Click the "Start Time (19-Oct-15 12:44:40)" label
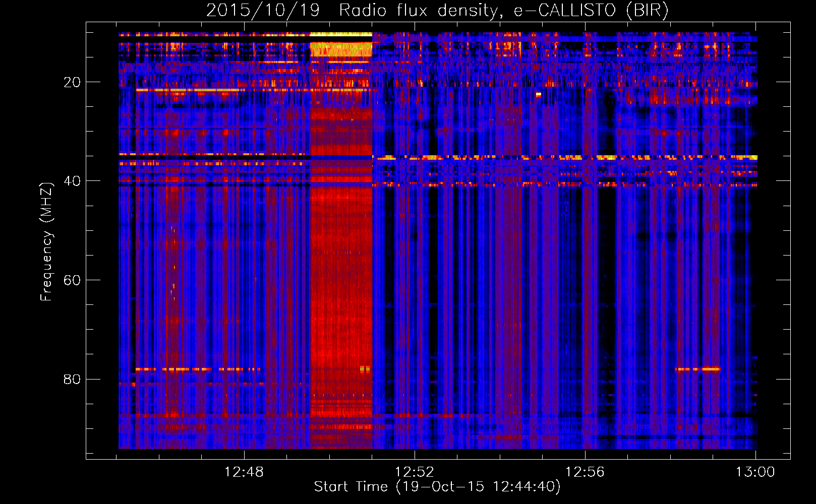Viewport: 816px width, 504px height. tap(437, 487)
